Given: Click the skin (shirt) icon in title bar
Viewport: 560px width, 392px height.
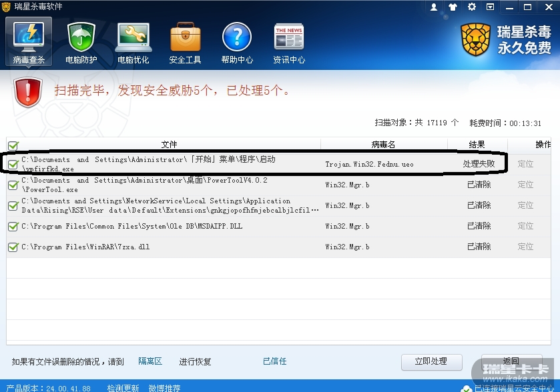Looking at the screenshot, I should coord(453,7).
